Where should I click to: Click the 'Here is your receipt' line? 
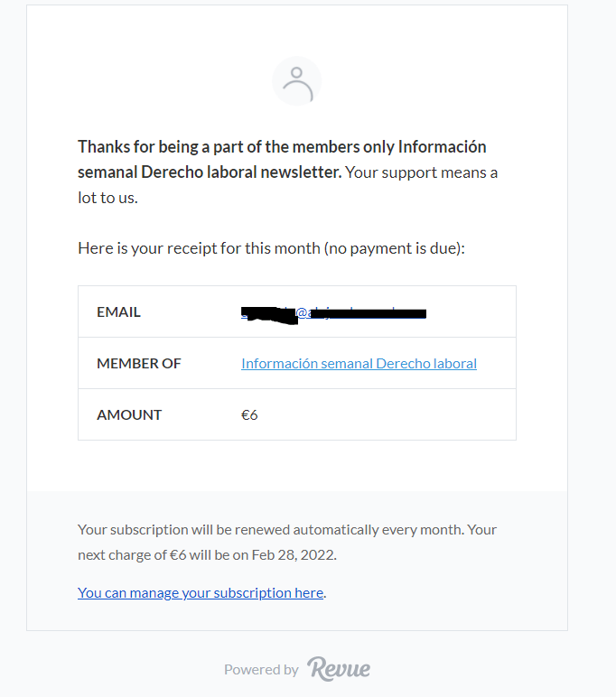(x=271, y=248)
